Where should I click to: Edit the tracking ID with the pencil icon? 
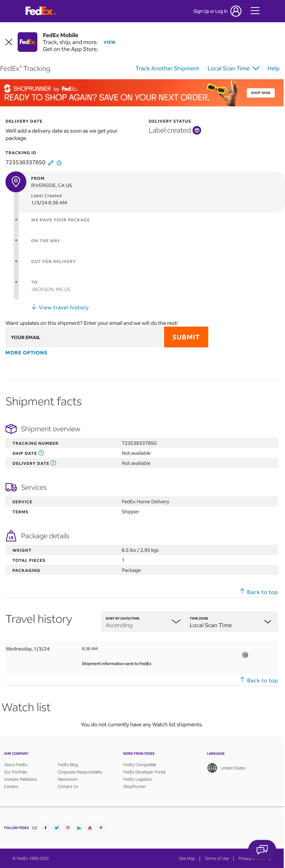(51, 163)
